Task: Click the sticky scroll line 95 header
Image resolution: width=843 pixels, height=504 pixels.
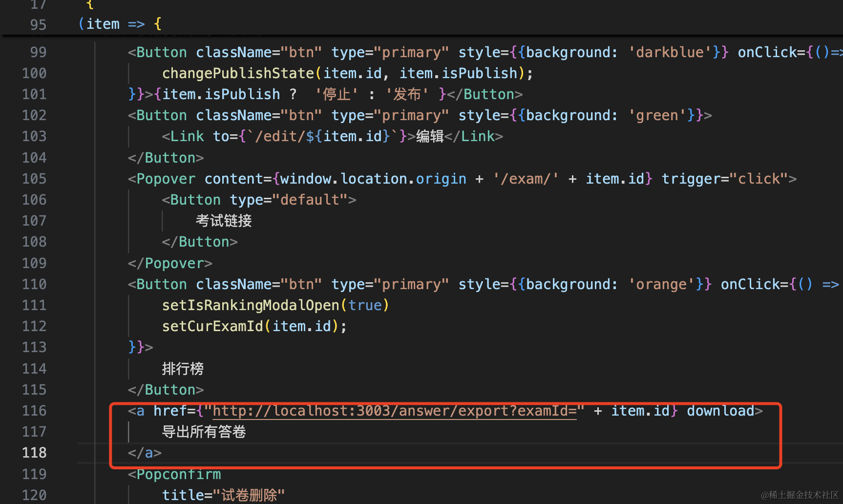Action: pyautogui.click(x=120, y=24)
